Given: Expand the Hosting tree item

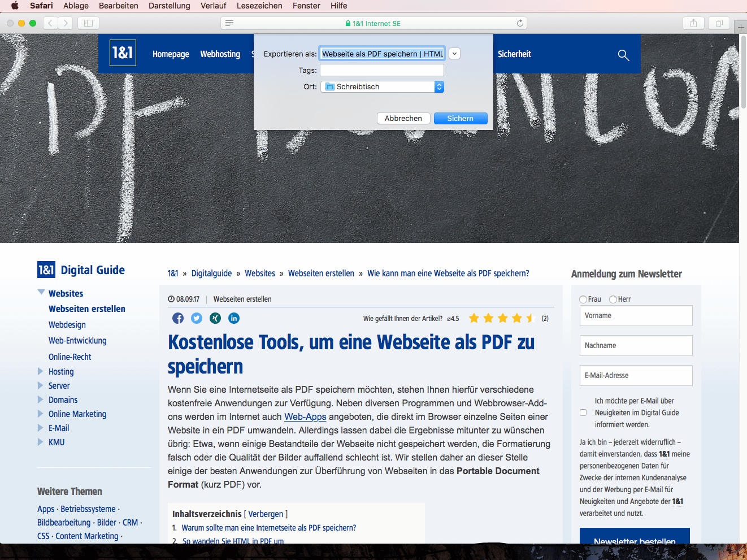Looking at the screenshot, I should [x=41, y=371].
